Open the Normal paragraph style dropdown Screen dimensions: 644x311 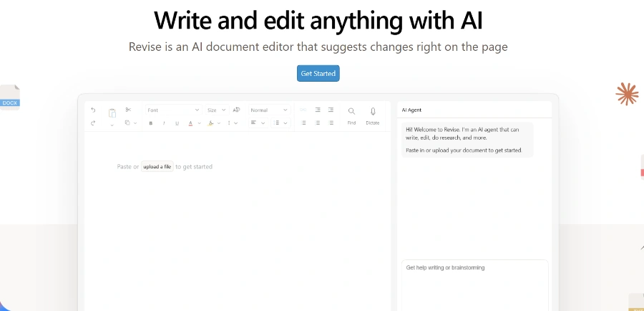[270, 110]
